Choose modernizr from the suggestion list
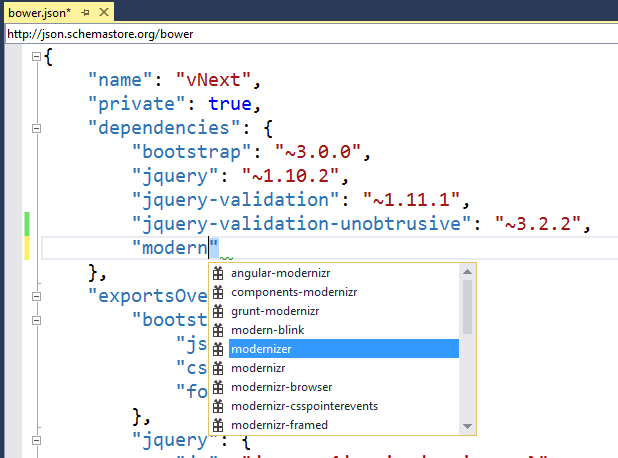This screenshot has height=458, width=618. tap(260, 368)
